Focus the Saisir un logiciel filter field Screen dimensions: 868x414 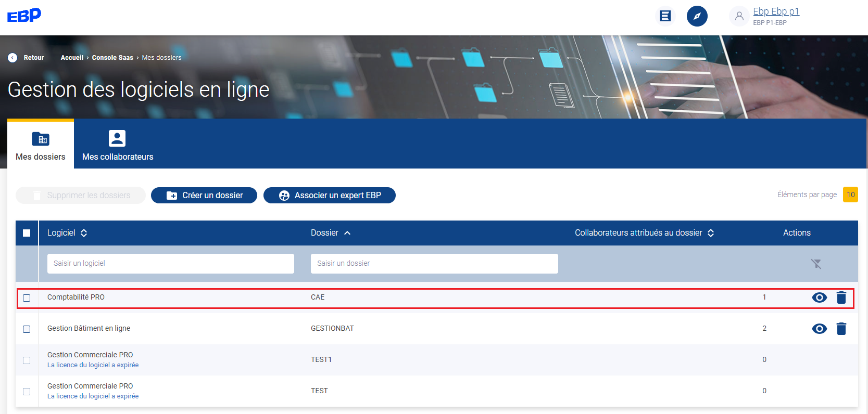coord(171,264)
